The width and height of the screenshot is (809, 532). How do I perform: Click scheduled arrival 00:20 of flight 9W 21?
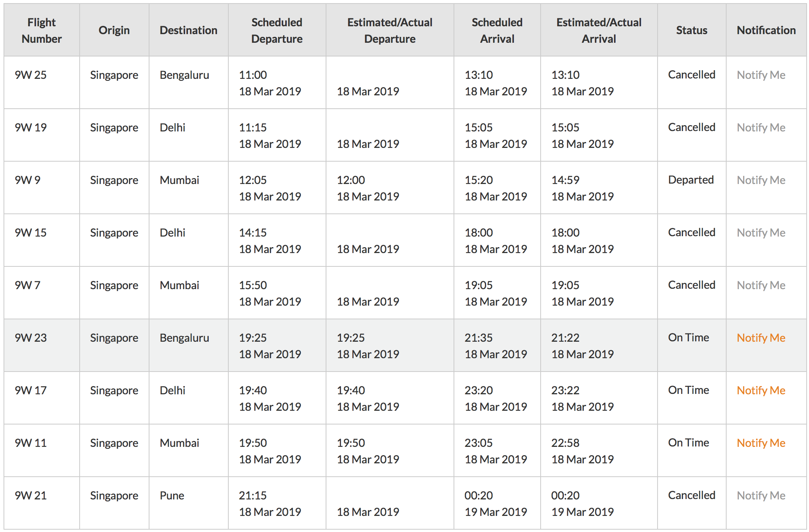(479, 496)
